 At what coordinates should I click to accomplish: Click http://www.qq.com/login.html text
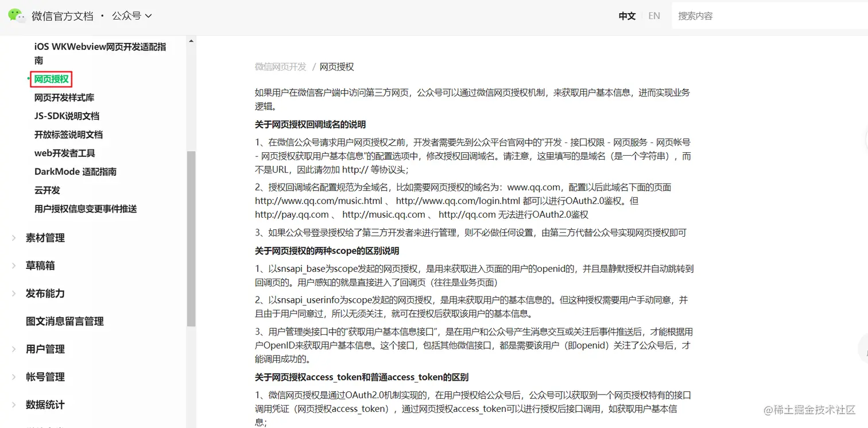(458, 201)
